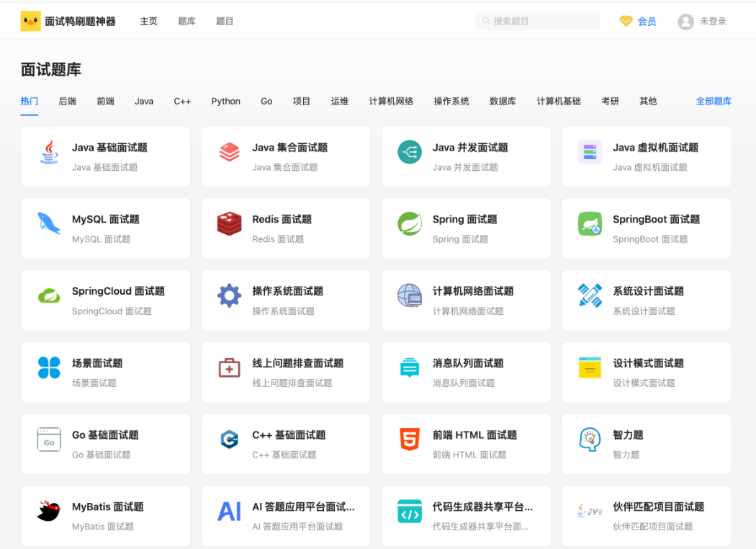Viewport: 756px width, 549px height.
Task: Click the 计算机网络面试题 globe icon
Action: (x=410, y=295)
